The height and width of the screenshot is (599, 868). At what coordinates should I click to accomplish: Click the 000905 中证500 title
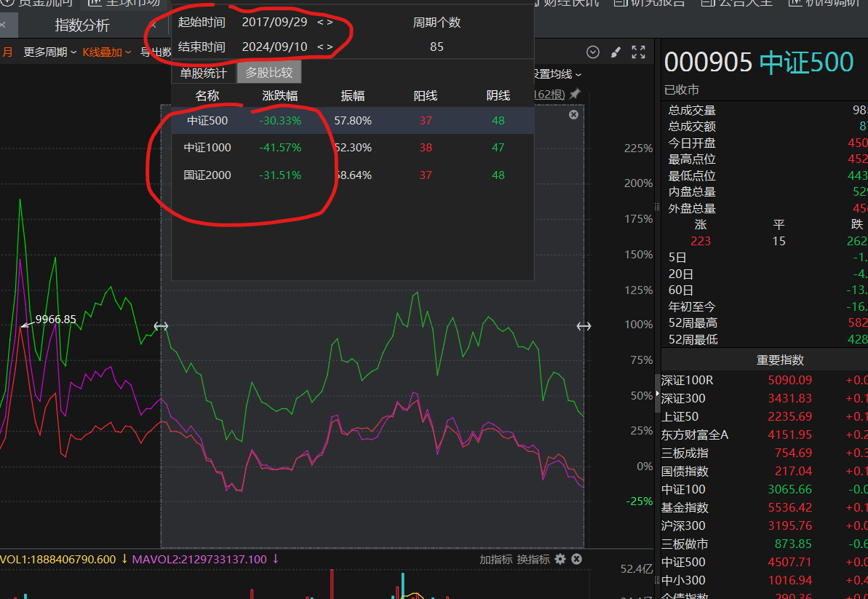tap(758, 62)
